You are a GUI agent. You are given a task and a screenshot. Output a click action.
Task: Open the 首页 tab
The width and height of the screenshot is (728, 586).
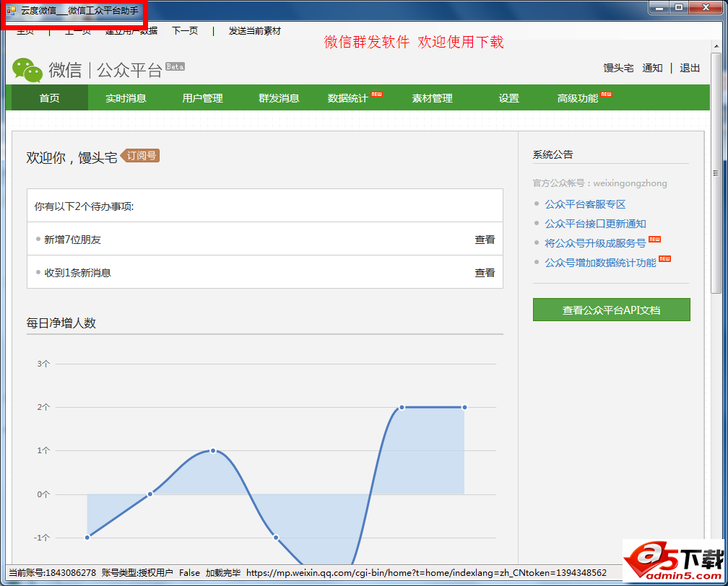tap(49, 98)
